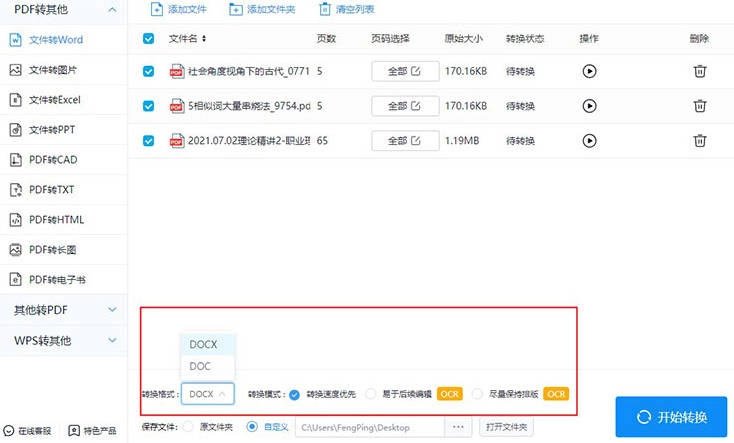Screen dimensions: 734x443
Task: Choose 原文件夹 as save location
Action: [x=189, y=427]
